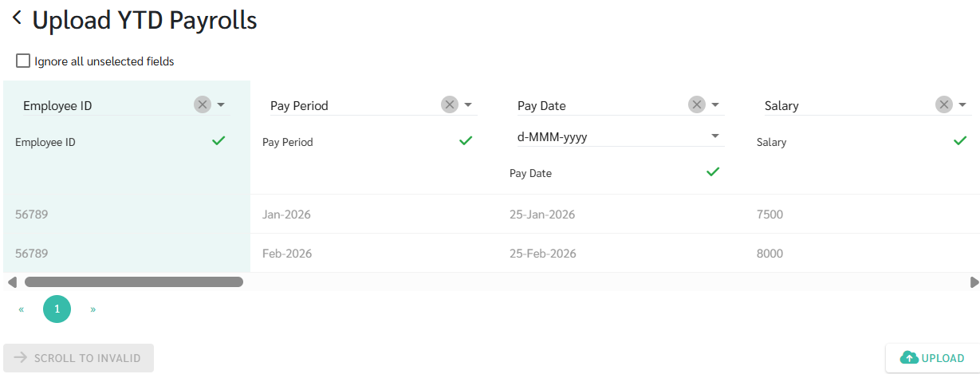Click the horizontal scrollbar thumb
The width and height of the screenshot is (980, 374).
click(133, 281)
